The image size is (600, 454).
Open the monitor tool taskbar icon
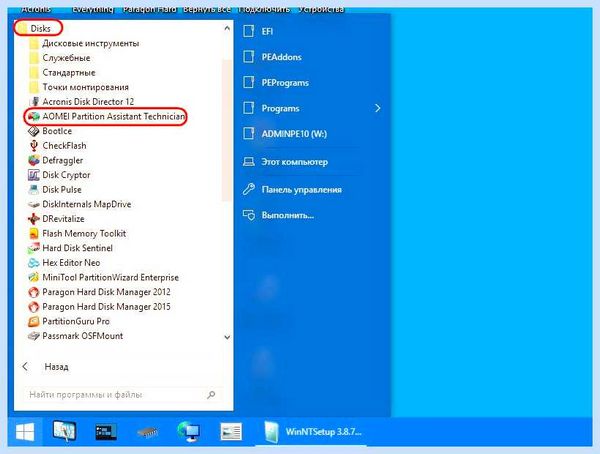pos(64,431)
